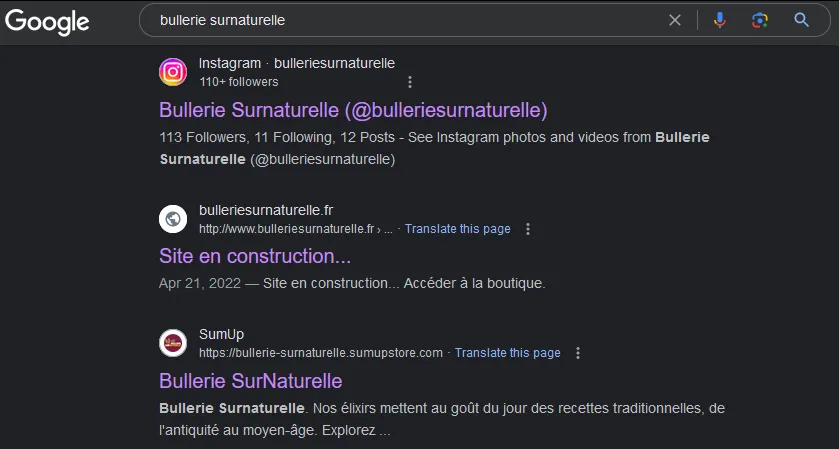Click the Instagram favicon icon
839x449 pixels.
coord(173,72)
